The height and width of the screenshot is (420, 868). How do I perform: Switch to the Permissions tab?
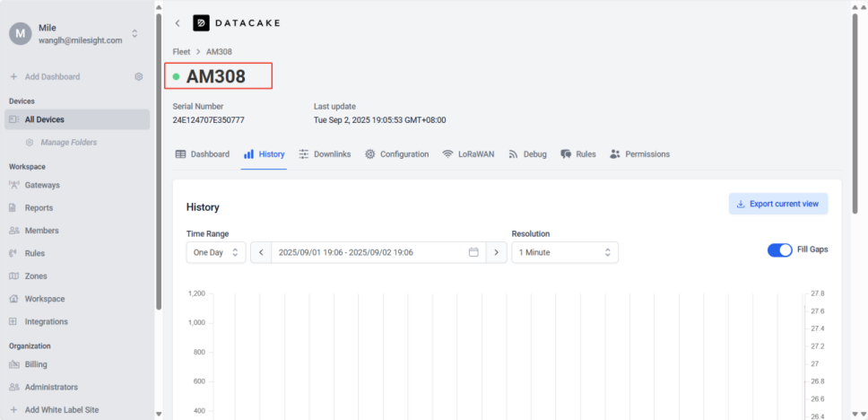pyautogui.click(x=639, y=154)
